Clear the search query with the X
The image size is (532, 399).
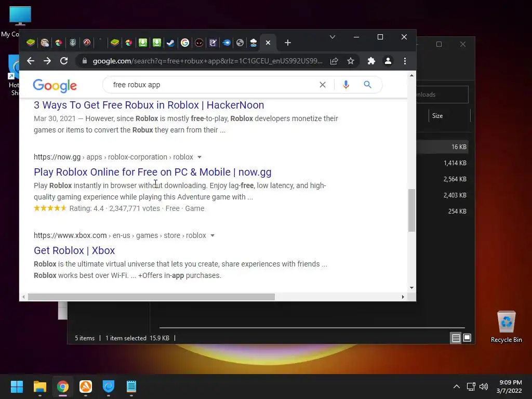(323, 85)
